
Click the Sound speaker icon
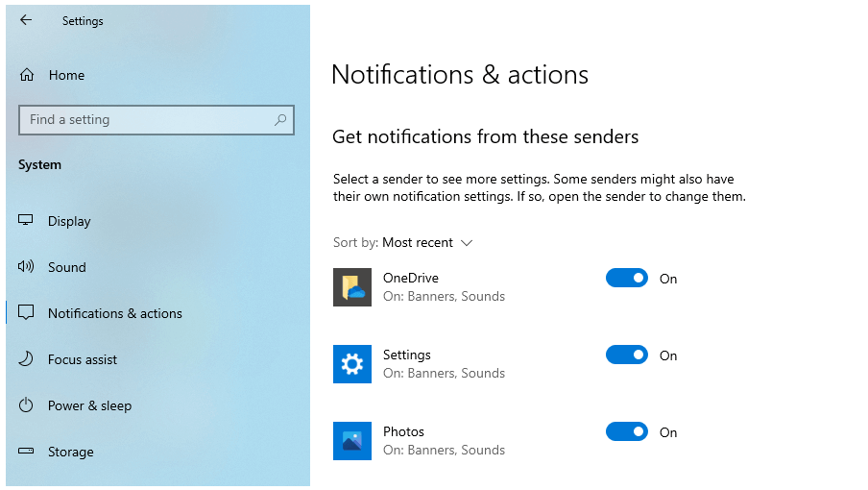click(x=26, y=266)
